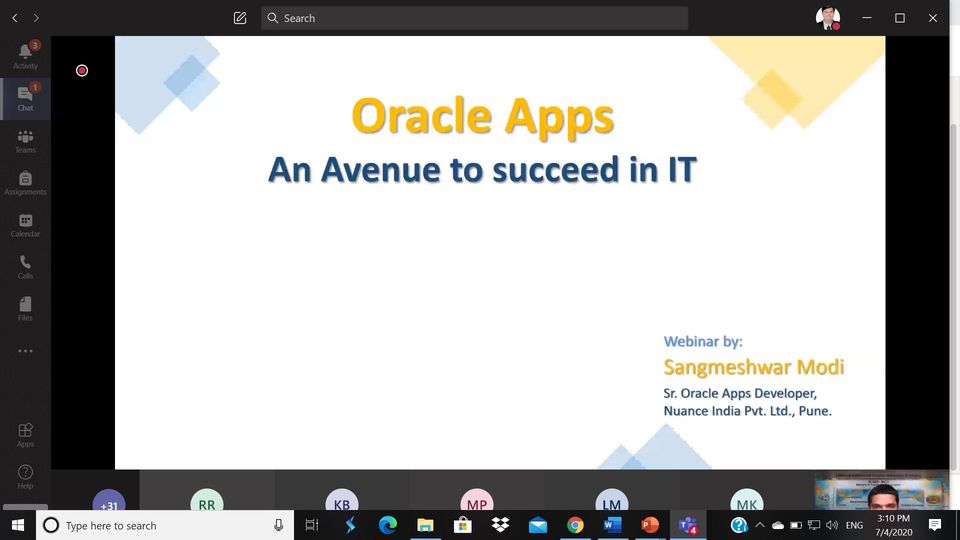Open the Apps store in sidebar
The image size is (960, 540).
coord(25,435)
